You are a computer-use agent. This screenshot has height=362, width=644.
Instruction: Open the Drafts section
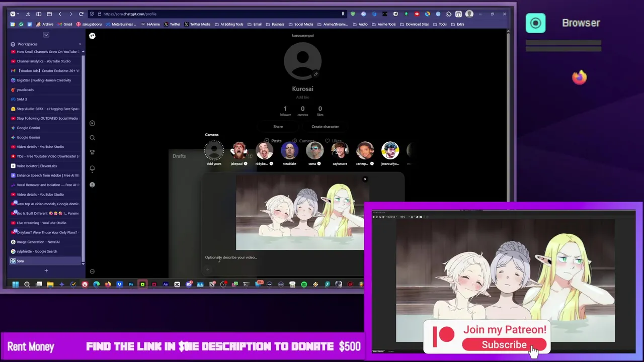pyautogui.click(x=179, y=156)
